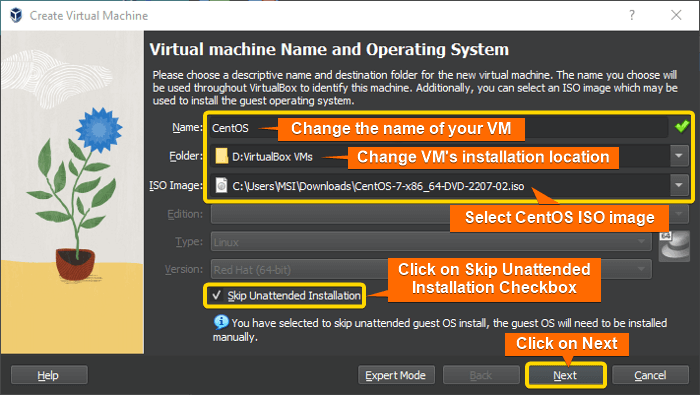Click the Name field containing CentOS
The width and height of the screenshot is (700, 395).
(439, 128)
